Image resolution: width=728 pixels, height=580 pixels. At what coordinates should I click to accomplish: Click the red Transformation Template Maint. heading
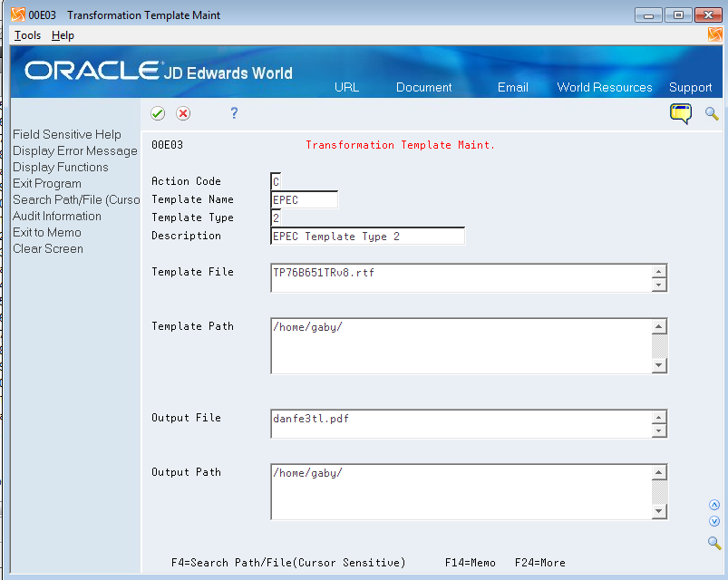[400, 145]
